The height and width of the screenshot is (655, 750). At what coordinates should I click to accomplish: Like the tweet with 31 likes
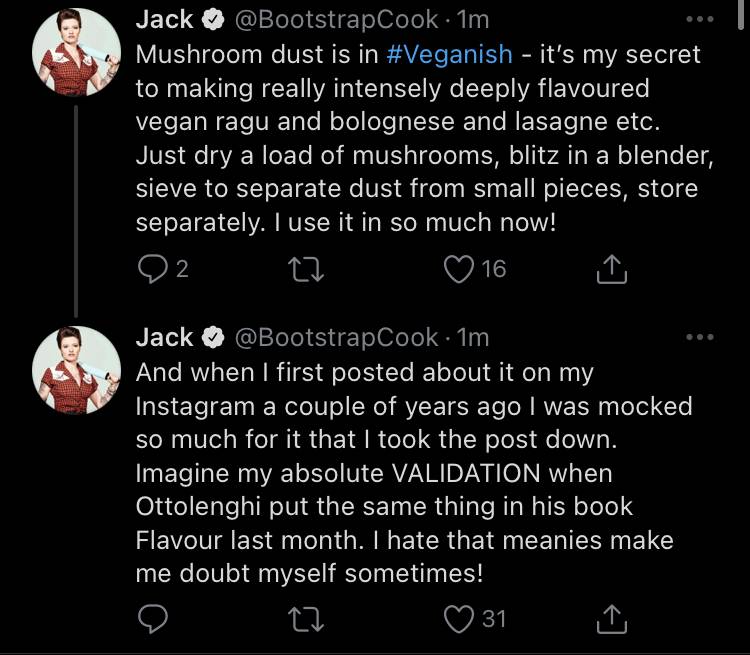click(459, 619)
